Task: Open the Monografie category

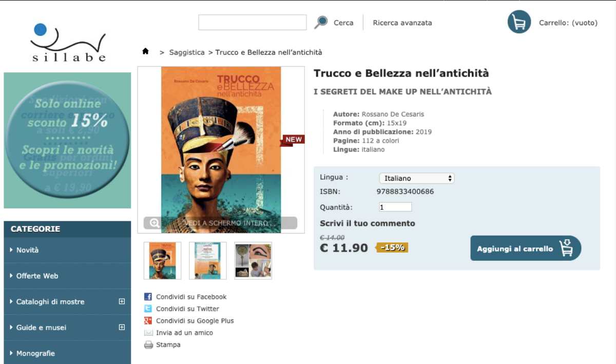Action: point(35,353)
